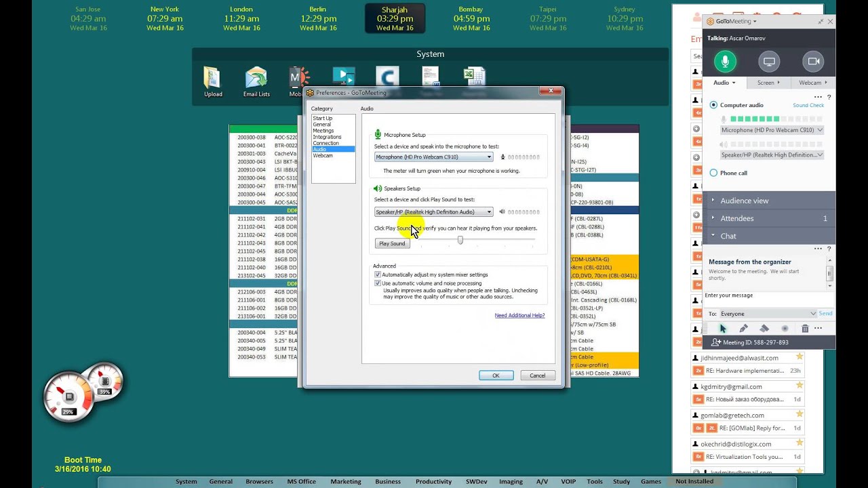Screen dimensions: 868x488
Task: Open the GoToMeeting title menu arrow
Action: [x=755, y=22]
